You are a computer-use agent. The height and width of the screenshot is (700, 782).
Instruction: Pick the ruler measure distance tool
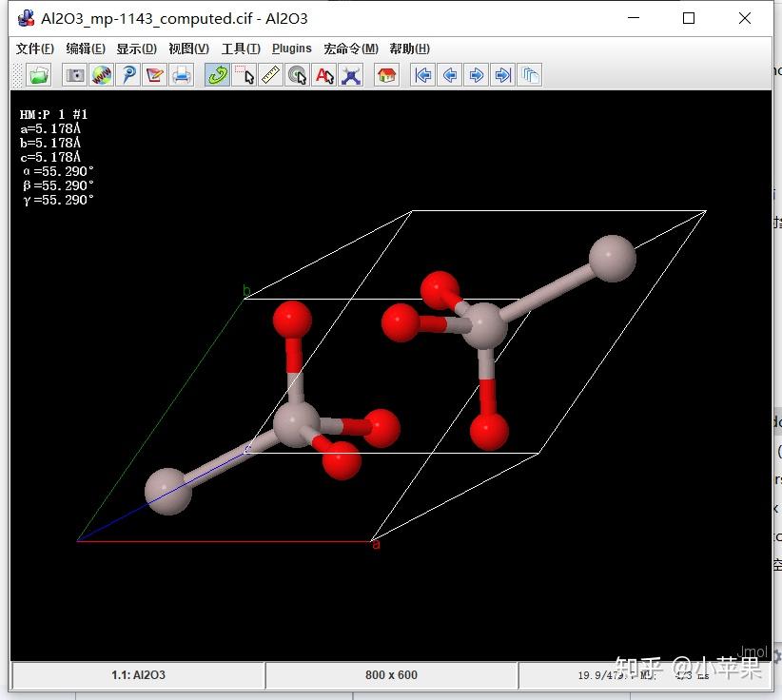point(271,75)
